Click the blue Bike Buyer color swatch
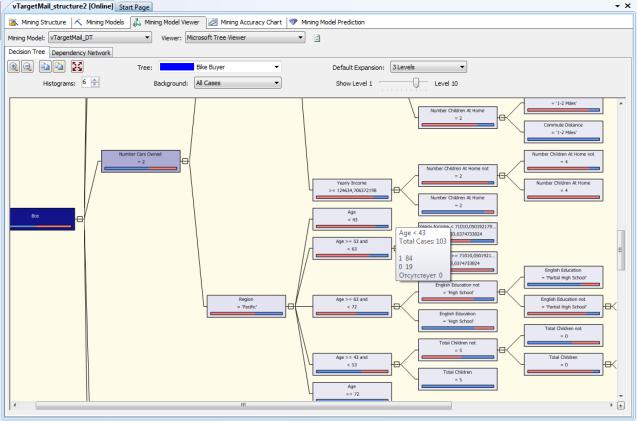This screenshot has width=638, height=421. (177, 67)
